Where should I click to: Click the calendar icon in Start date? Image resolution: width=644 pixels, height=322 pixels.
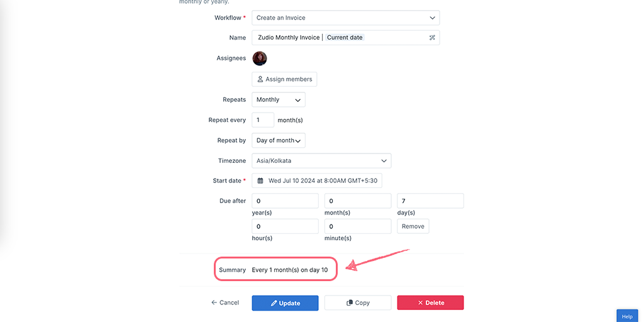(260, 180)
